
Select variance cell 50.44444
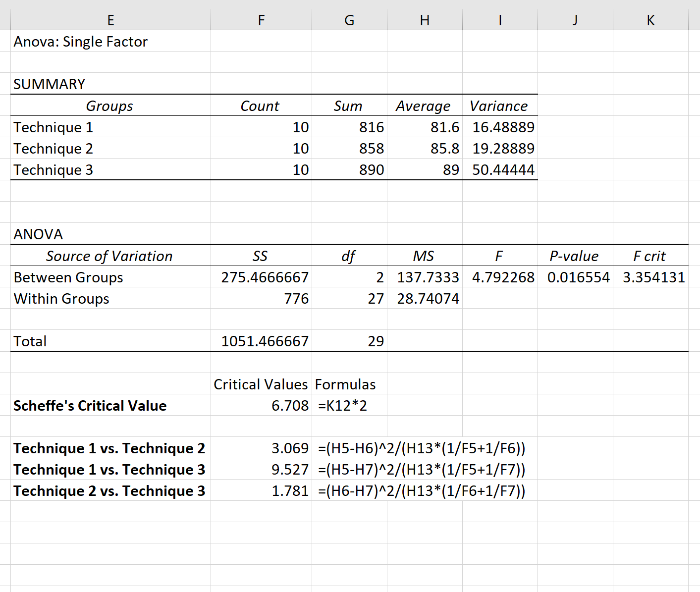500,169
